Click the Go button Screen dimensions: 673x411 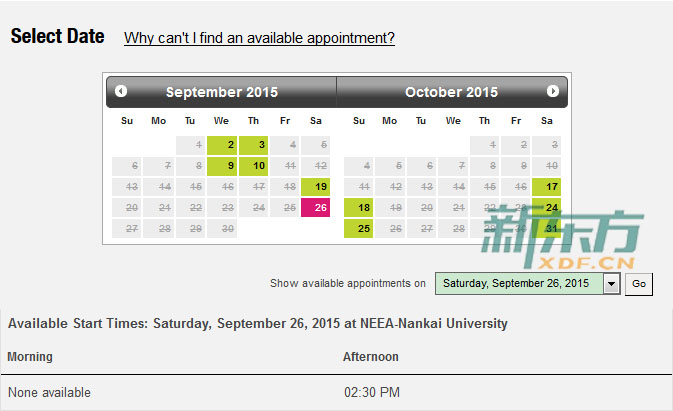pyautogui.click(x=639, y=284)
